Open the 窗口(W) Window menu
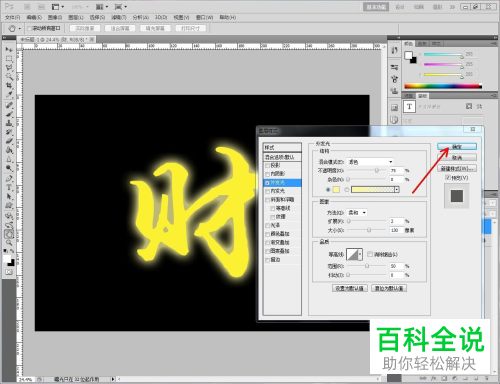This screenshot has width=500, height=384. click(x=204, y=17)
